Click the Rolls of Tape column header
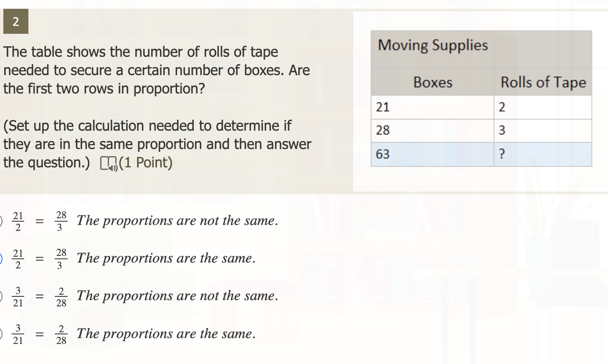This screenshot has height=364, width=608. (x=543, y=82)
